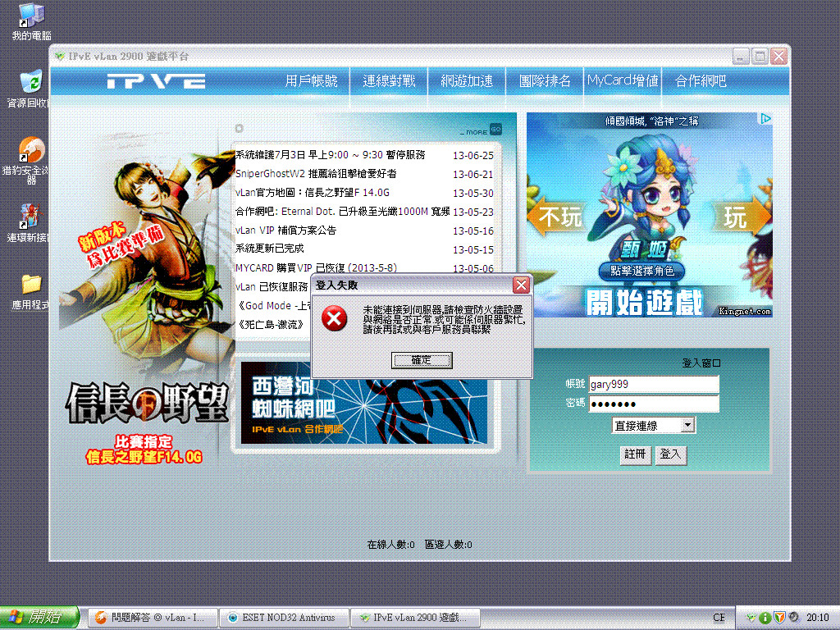
Task: Open news vLan官方地圖 信長之野望F 14.0G
Action: tap(313, 192)
